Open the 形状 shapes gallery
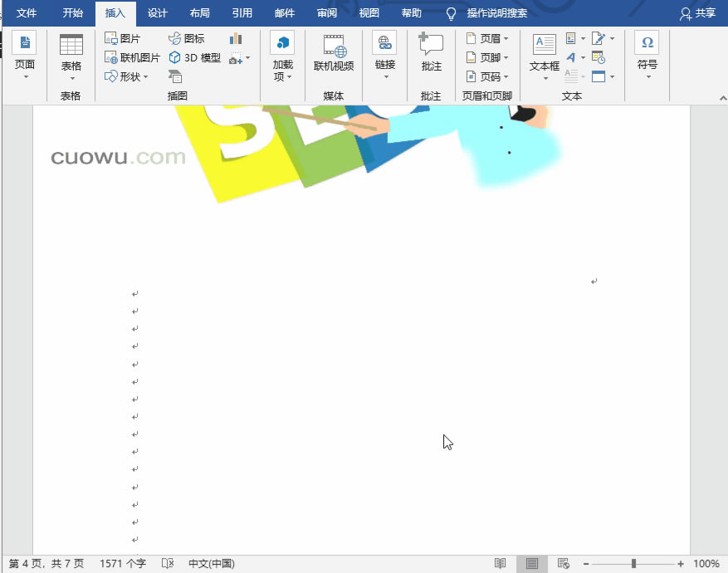The width and height of the screenshot is (728, 573). [126, 76]
